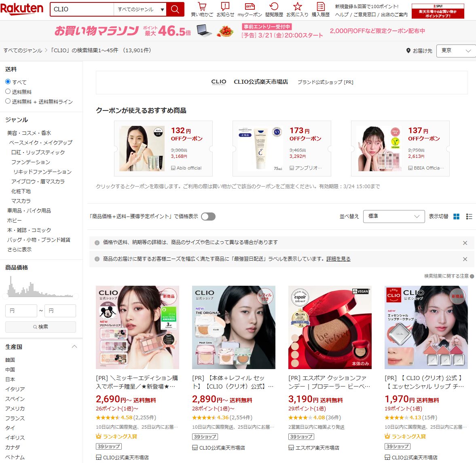The height and width of the screenshot is (463, 476).
Task: Click the ヘルプ link
Action: (341, 15)
